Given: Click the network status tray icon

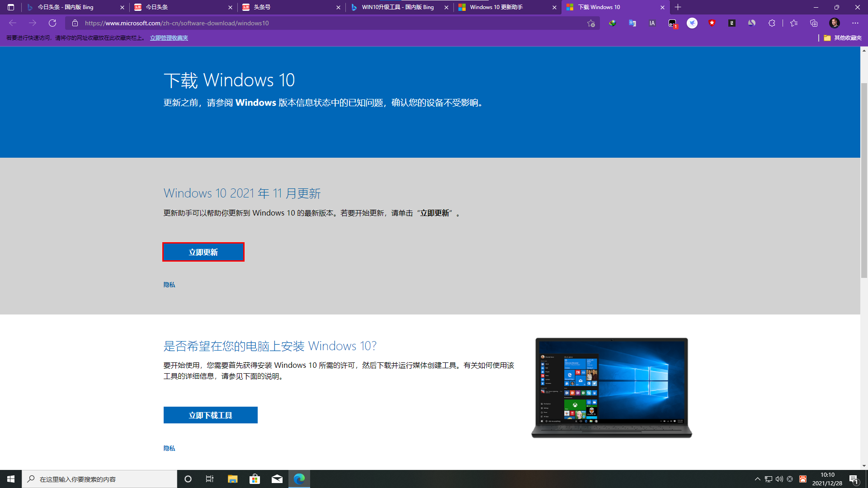Looking at the screenshot, I should 769,479.
